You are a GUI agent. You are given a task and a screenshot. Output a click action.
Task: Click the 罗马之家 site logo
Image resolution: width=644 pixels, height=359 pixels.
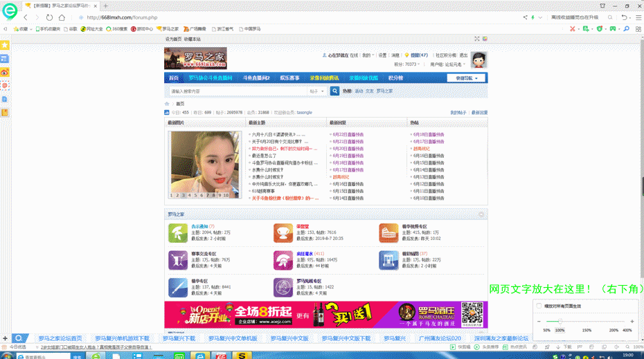(x=195, y=58)
